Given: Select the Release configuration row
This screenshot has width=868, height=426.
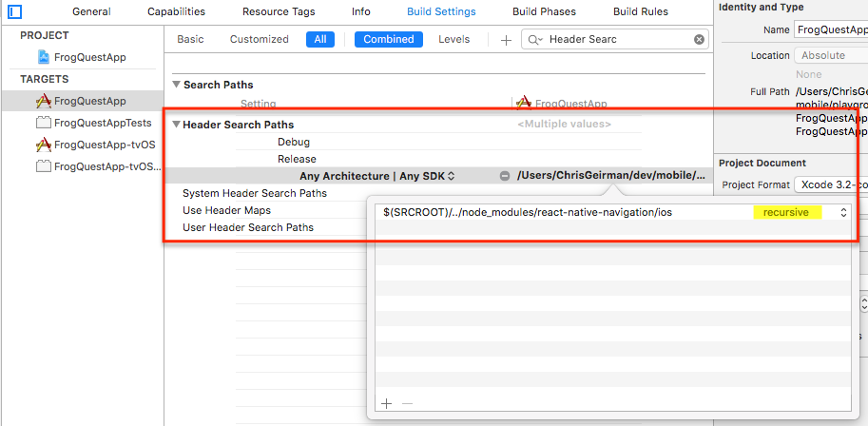Looking at the screenshot, I should click(x=297, y=159).
